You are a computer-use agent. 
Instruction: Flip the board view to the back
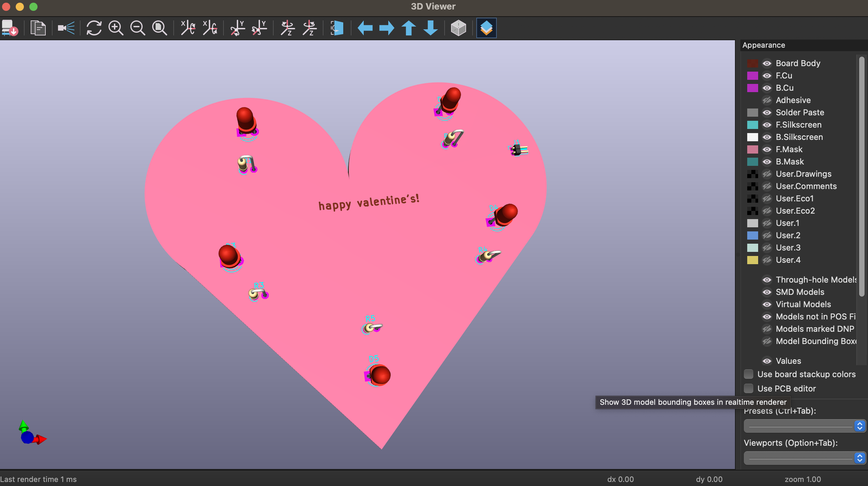[336, 28]
